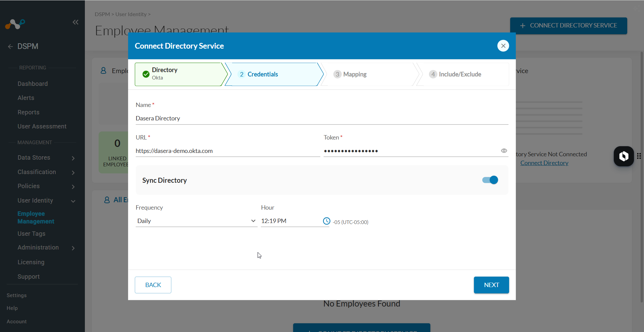
Task: Click the Data Stores label
Action: pyautogui.click(x=34, y=158)
